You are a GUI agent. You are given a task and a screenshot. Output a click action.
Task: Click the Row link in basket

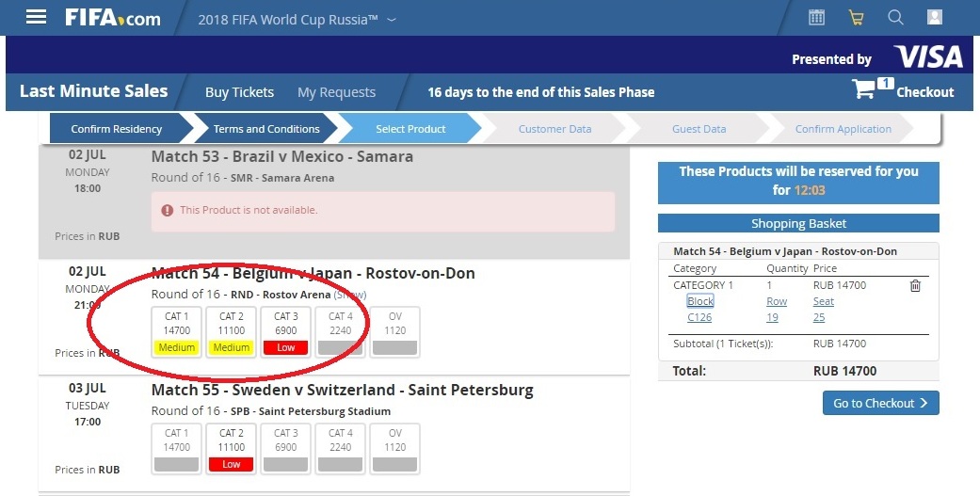(777, 301)
